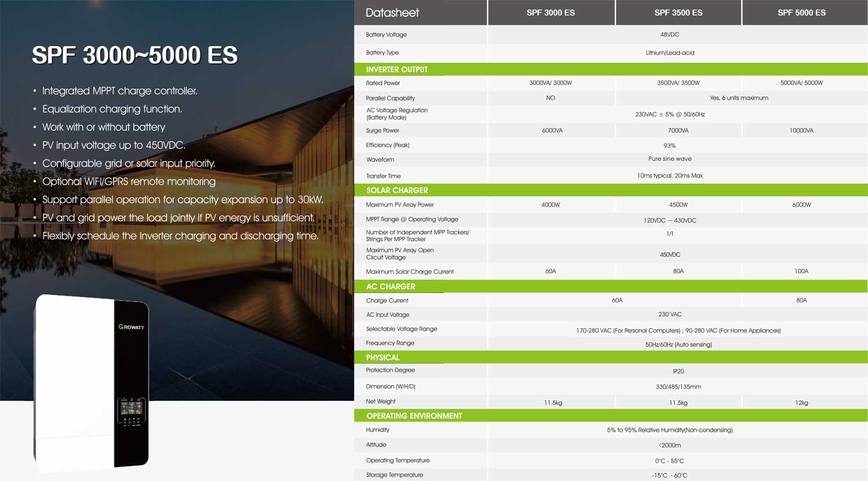Click the Battery Voltage row label
The image size is (868, 481).
[386, 35]
